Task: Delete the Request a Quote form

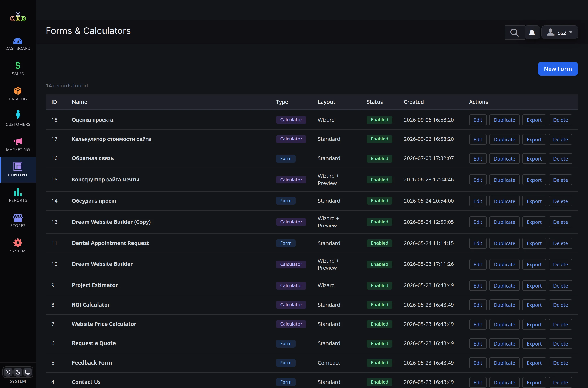Action: pos(560,344)
